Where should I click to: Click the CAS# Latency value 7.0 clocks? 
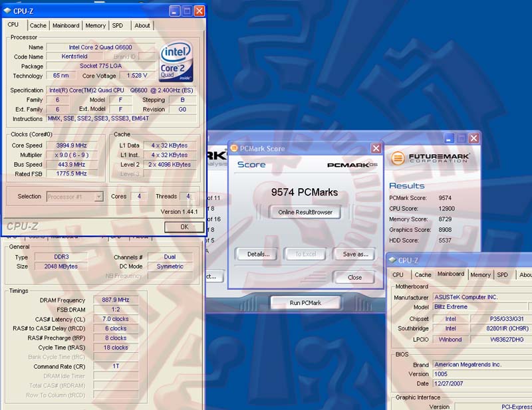pos(116,319)
